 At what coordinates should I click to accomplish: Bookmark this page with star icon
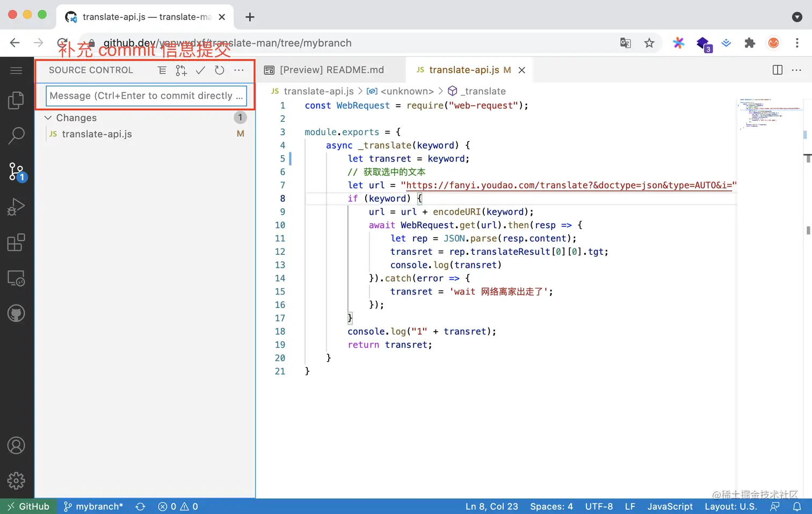click(649, 43)
